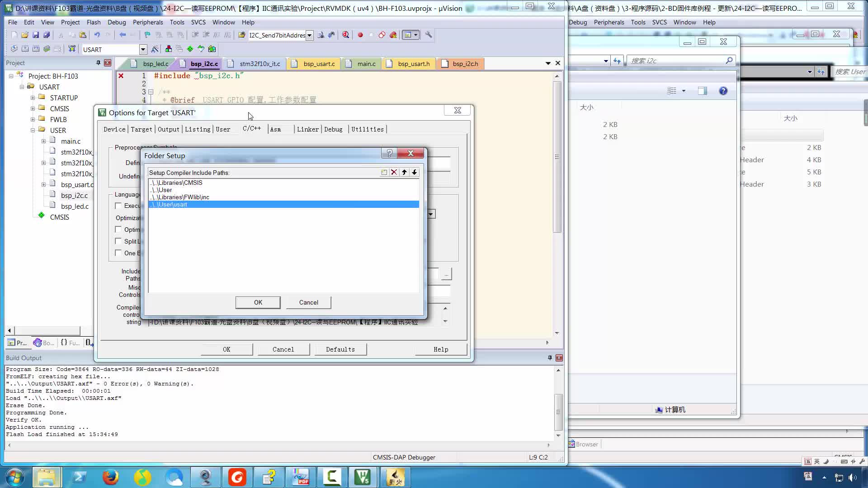Click Help in Options dialog
The image size is (868, 488).
click(x=441, y=349)
